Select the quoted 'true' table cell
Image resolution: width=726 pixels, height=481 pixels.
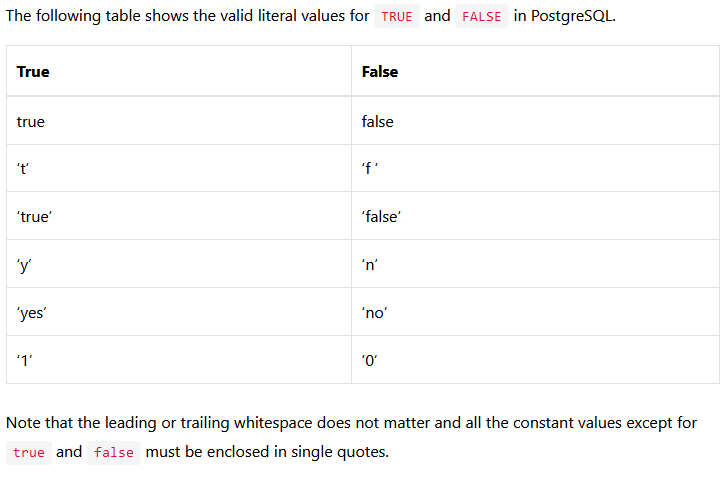point(35,216)
